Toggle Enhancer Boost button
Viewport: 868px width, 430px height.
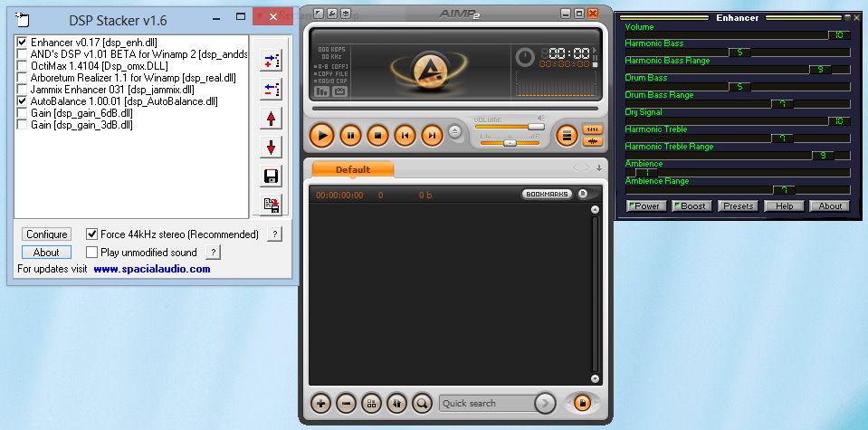(x=692, y=205)
